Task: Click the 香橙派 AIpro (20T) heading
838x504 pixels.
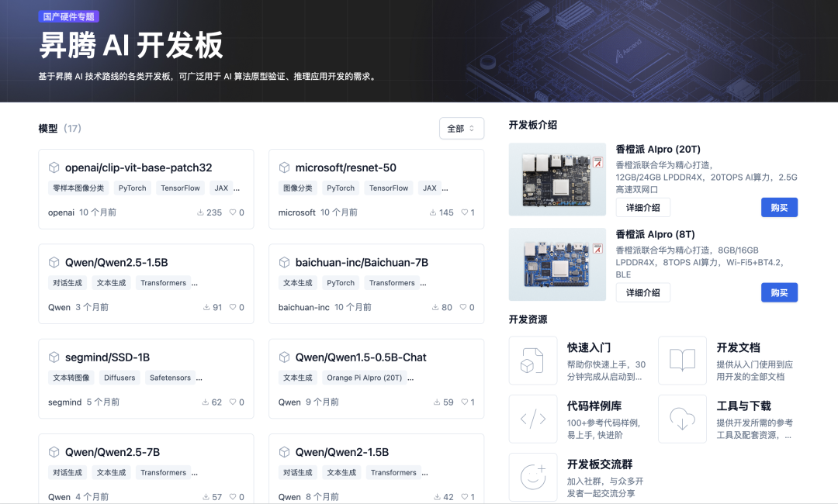Action: pos(658,149)
